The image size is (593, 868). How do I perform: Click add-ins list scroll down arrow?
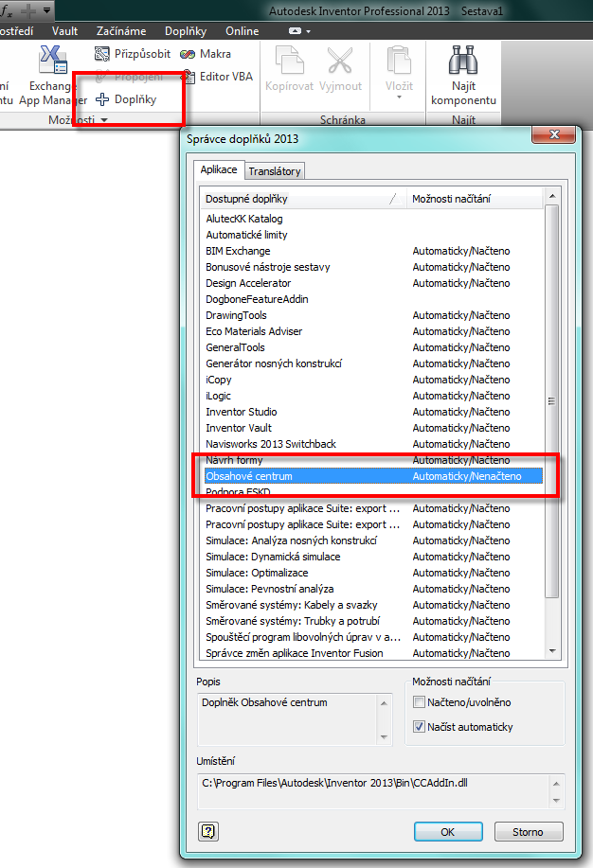click(x=552, y=651)
